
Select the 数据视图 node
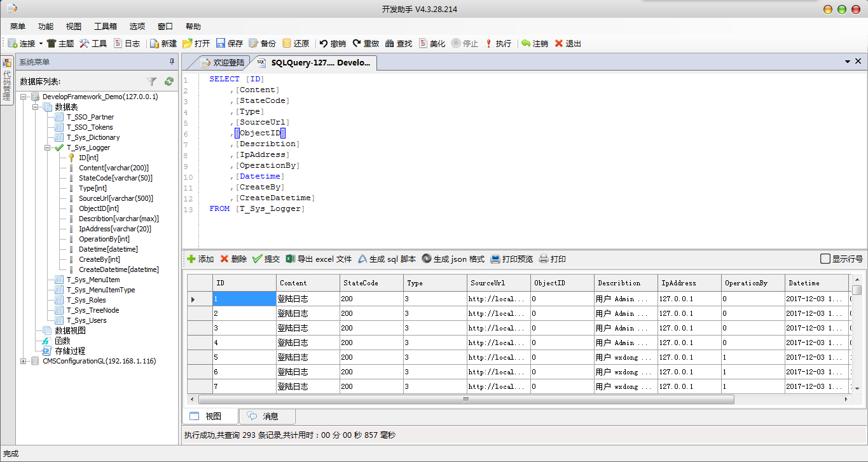[70, 330]
